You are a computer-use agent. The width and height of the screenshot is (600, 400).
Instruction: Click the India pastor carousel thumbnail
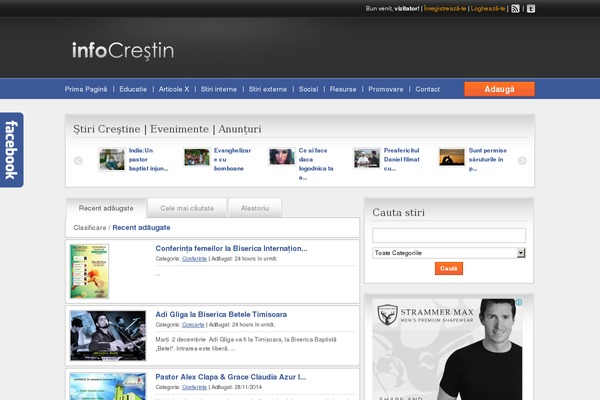(x=112, y=159)
